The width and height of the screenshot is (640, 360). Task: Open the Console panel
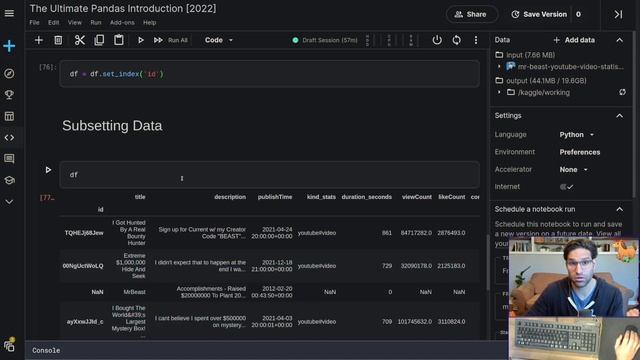46,350
